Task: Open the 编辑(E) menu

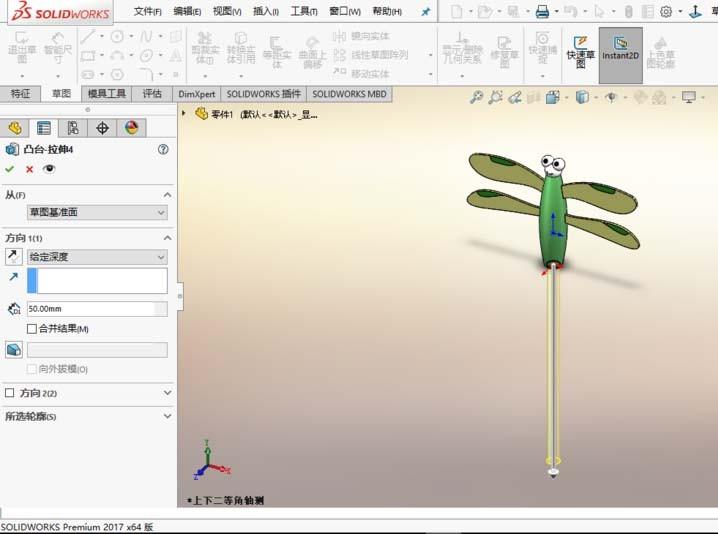Action: [x=187, y=11]
